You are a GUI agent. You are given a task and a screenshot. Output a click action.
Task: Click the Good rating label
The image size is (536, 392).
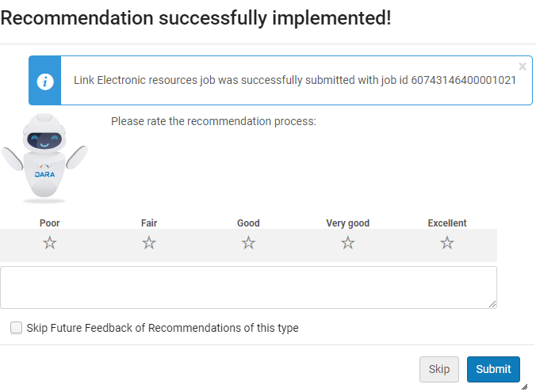point(248,223)
